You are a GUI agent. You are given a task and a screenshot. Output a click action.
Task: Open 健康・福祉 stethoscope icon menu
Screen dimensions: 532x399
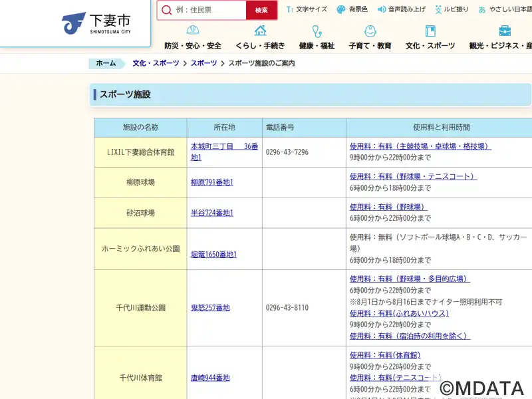(x=317, y=31)
